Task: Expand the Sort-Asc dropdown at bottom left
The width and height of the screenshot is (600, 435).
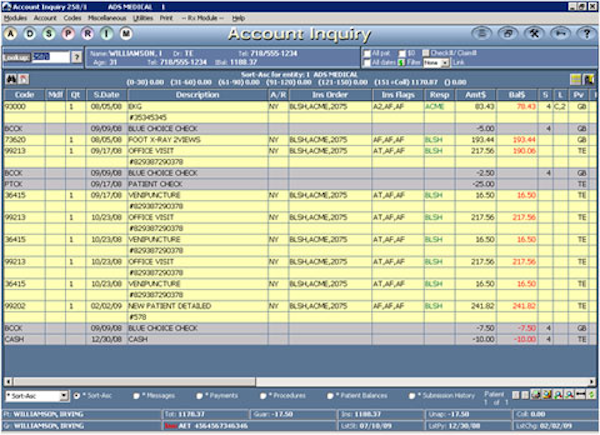Action: click(x=63, y=396)
